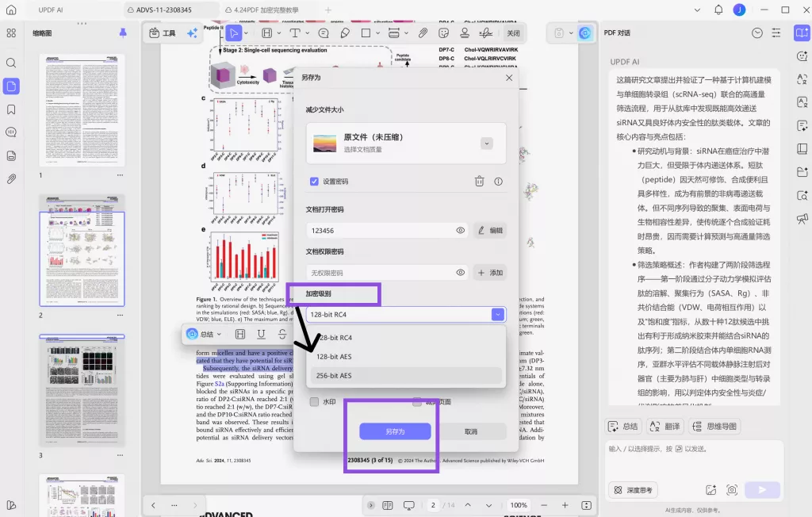
Task: Select the sticker tool
Action: pyautogui.click(x=444, y=33)
